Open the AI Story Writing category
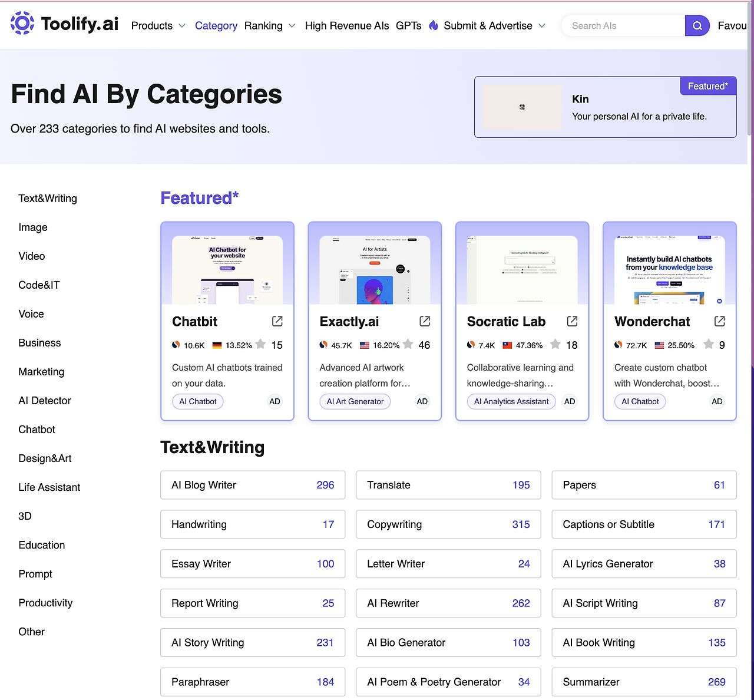754x700 pixels. pos(253,643)
